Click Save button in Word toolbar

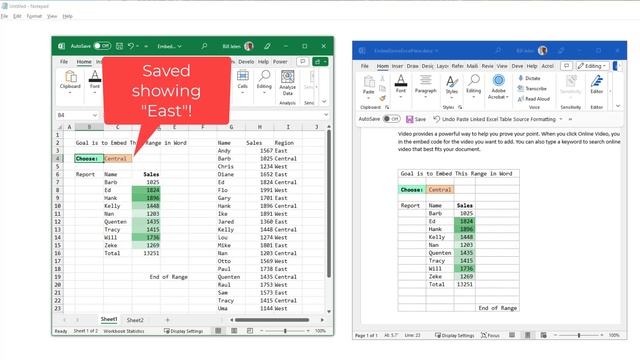(416, 119)
